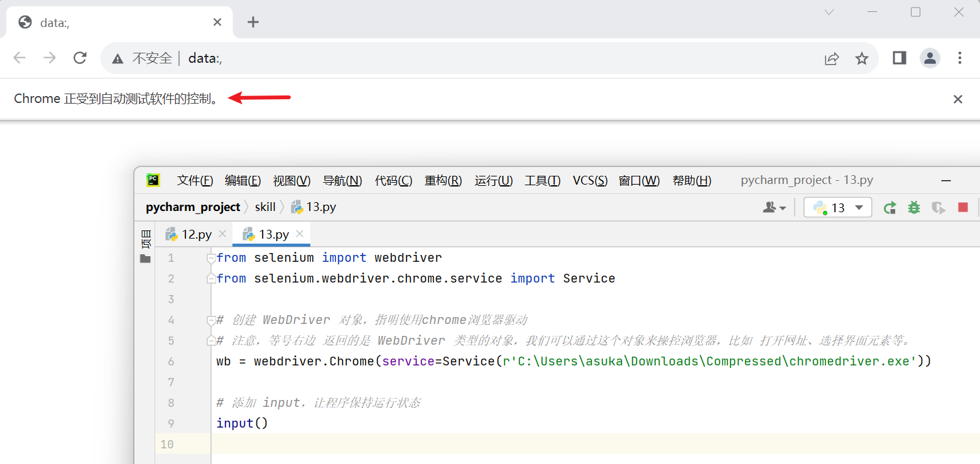The image size is (980, 464).
Task: Open the 窗口(W) menu
Action: tap(639, 181)
